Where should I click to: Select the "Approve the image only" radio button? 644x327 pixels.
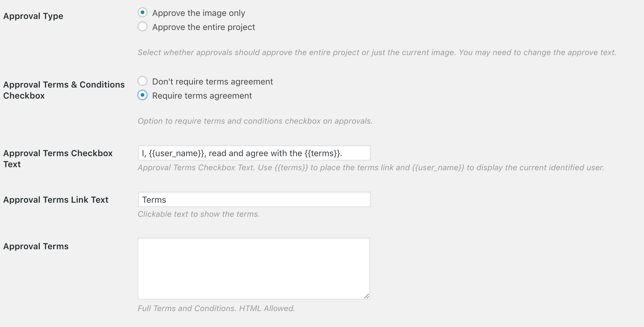[x=142, y=13]
